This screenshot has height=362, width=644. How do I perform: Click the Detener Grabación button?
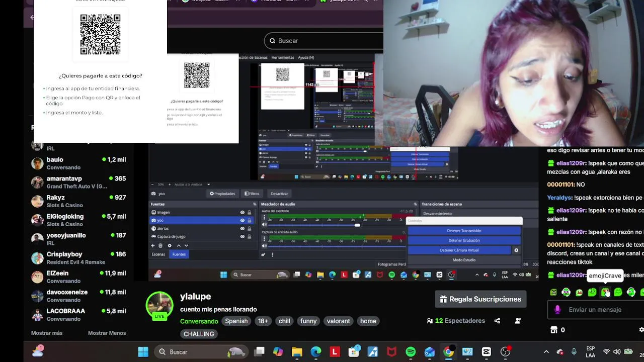click(464, 240)
